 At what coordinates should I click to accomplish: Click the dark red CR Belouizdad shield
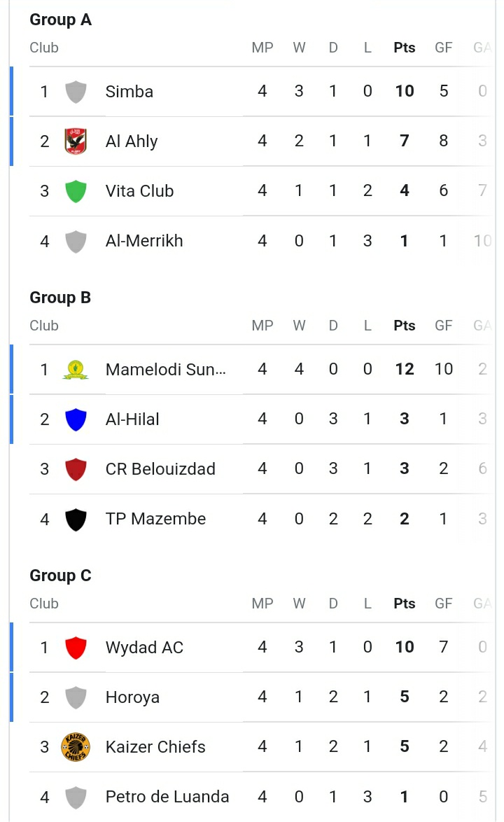coord(76,469)
